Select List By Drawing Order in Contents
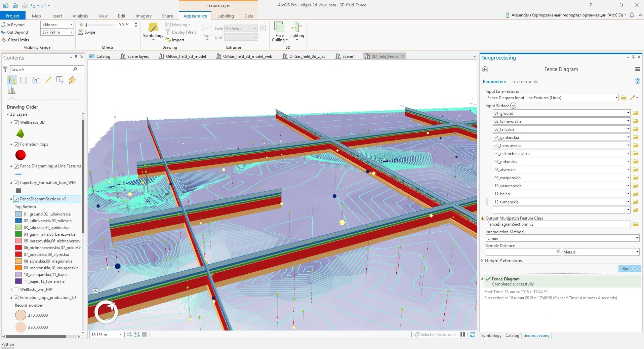 (x=12, y=80)
